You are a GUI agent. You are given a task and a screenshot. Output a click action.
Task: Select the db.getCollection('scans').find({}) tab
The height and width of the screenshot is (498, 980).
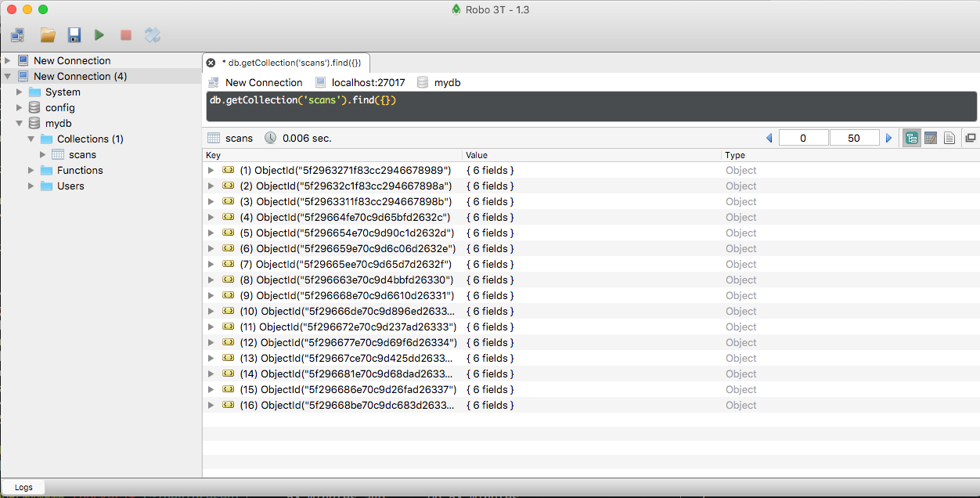click(286, 63)
